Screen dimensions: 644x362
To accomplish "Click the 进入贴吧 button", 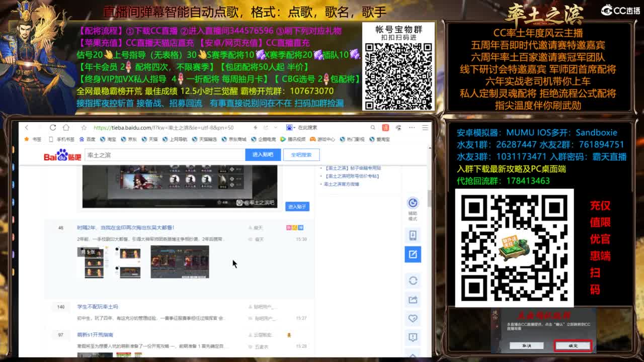I will (x=263, y=155).
